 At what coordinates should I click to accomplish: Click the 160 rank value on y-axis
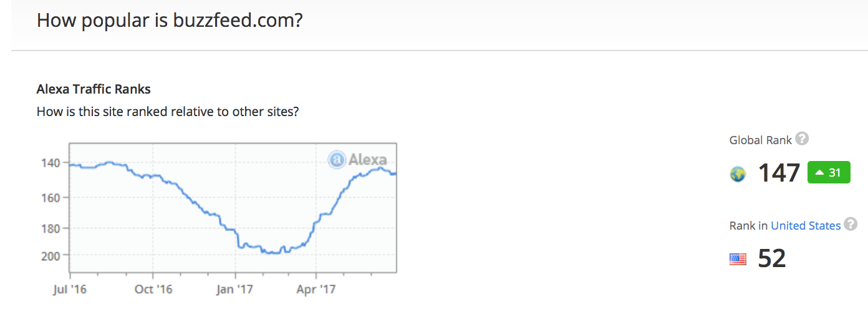click(51, 198)
